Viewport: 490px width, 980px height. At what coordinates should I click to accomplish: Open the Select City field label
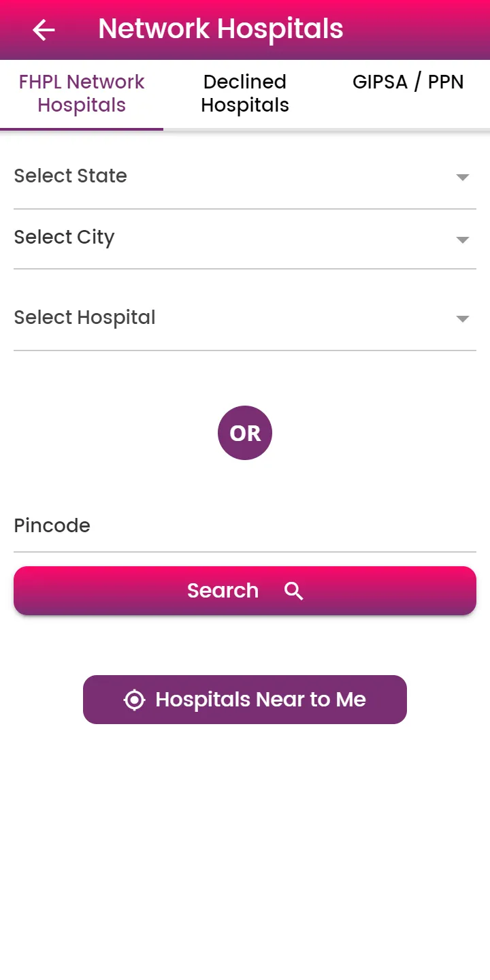click(65, 238)
